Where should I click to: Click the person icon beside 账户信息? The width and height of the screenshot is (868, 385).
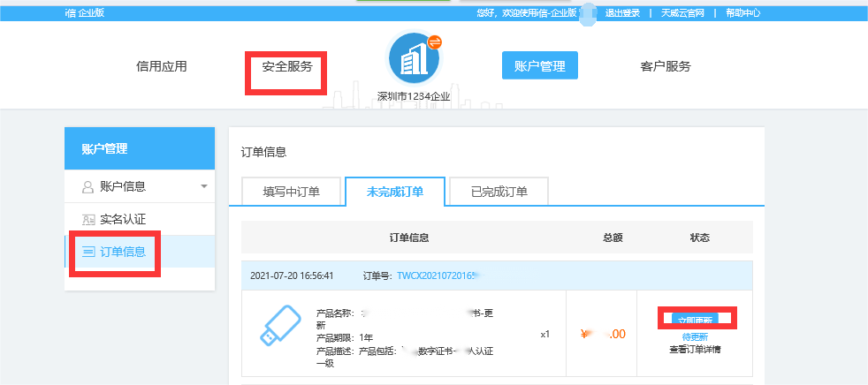pos(88,186)
